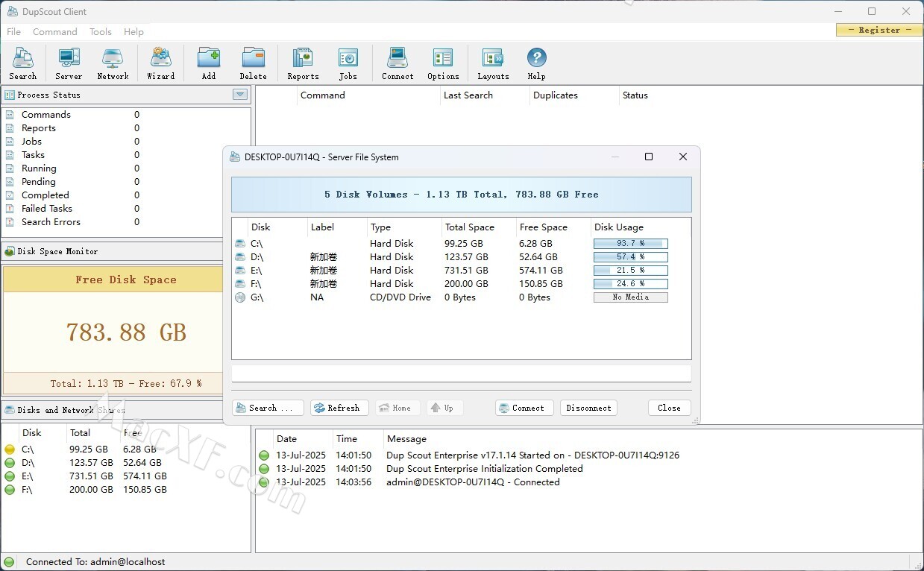Click the Delete command icon

coord(253,63)
